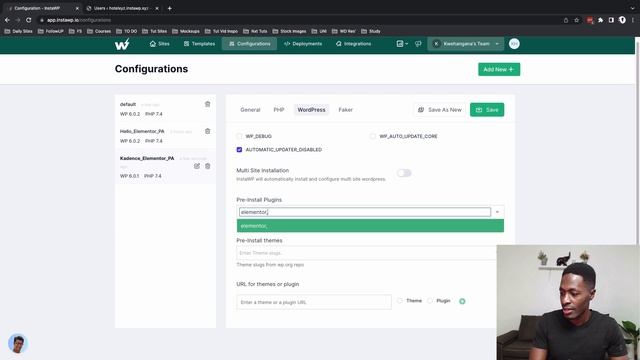The width and height of the screenshot is (640, 360).
Task: Select the Kadence_Elementor_PA configuration
Action: click(x=165, y=167)
